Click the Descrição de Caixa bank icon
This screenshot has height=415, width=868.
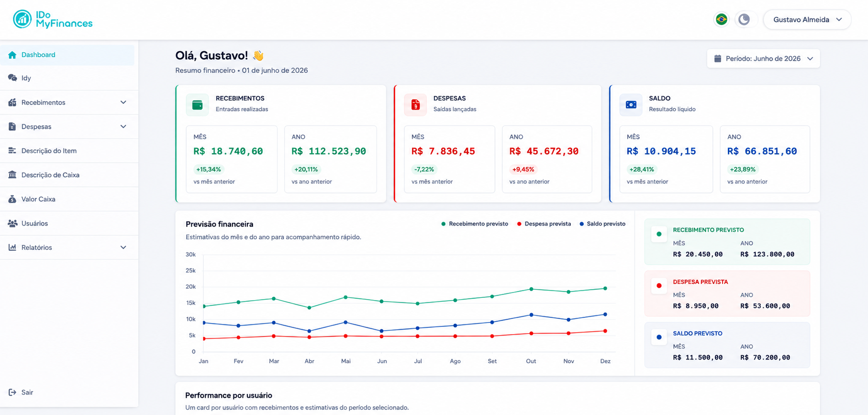(12, 175)
